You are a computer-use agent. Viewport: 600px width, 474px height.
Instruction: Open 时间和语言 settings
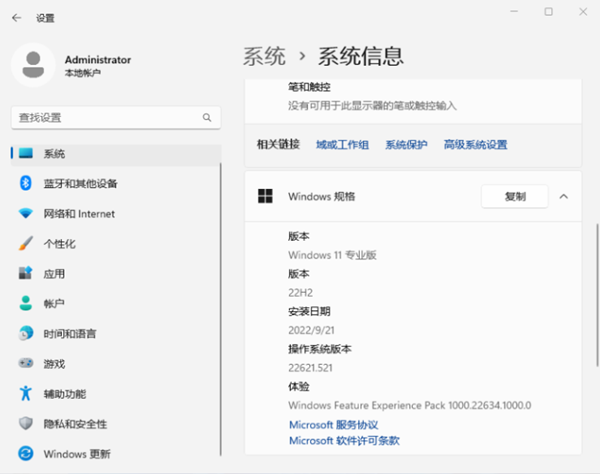point(116,334)
